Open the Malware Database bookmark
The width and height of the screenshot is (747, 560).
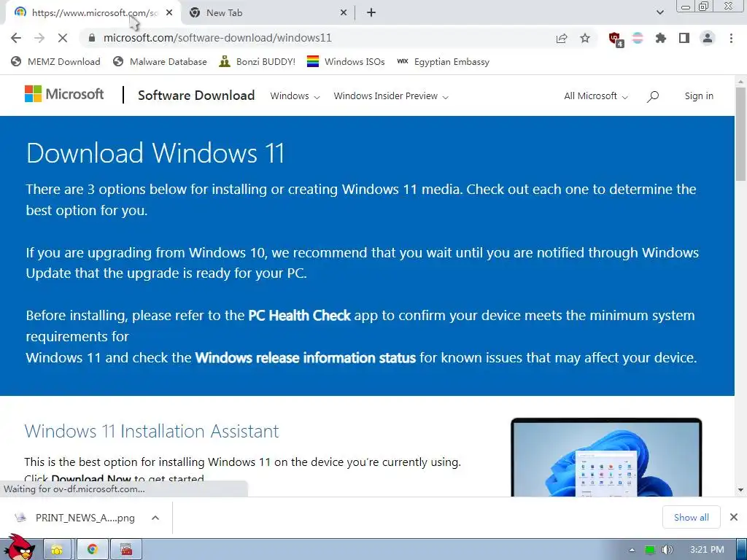click(160, 62)
